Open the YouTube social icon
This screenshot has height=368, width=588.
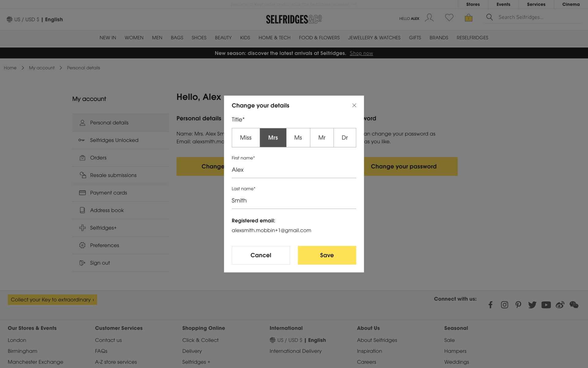click(x=546, y=305)
